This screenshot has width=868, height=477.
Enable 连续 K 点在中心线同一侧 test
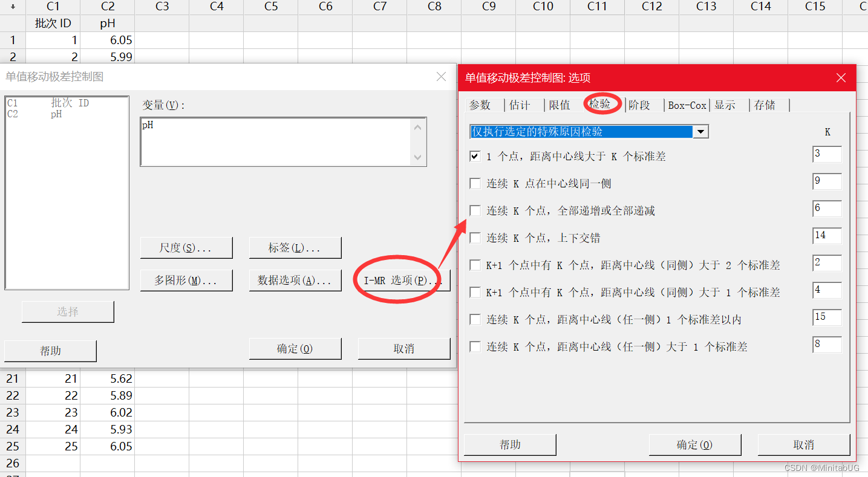pos(475,184)
